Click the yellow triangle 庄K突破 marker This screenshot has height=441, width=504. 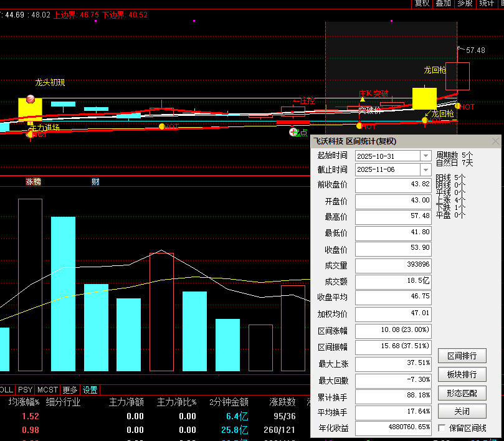[x=363, y=99]
